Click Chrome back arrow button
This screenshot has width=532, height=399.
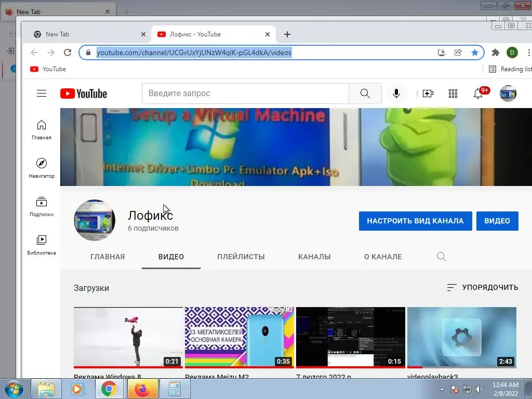pos(34,52)
